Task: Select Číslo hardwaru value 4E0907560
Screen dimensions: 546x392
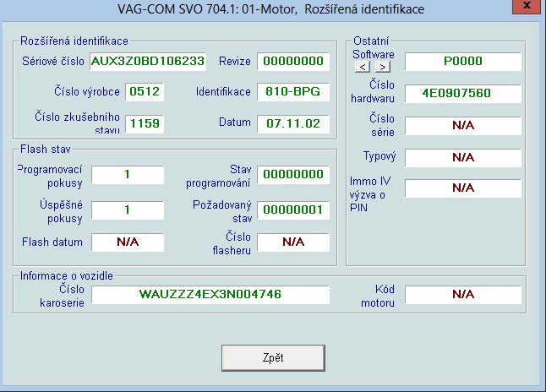Action: point(463,93)
